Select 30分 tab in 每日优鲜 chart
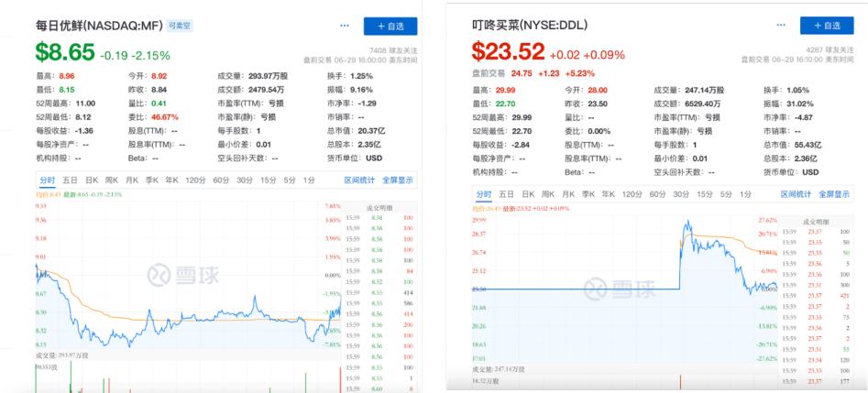 pyautogui.click(x=245, y=180)
